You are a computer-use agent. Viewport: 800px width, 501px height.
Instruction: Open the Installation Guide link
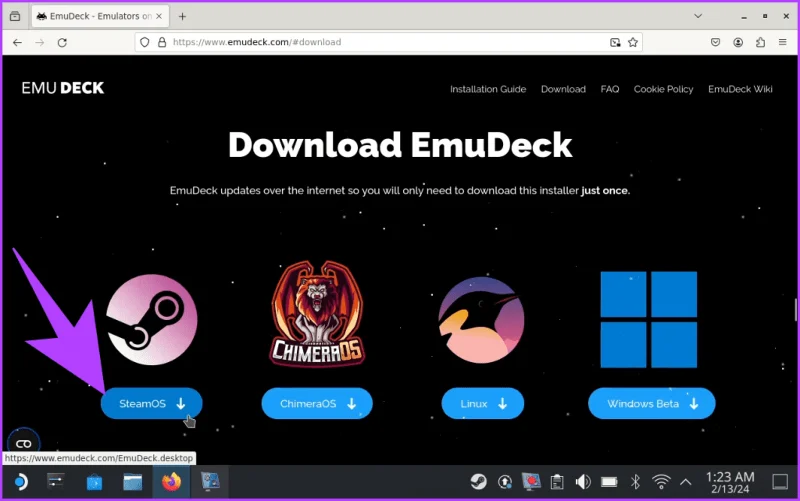click(488, 89)
